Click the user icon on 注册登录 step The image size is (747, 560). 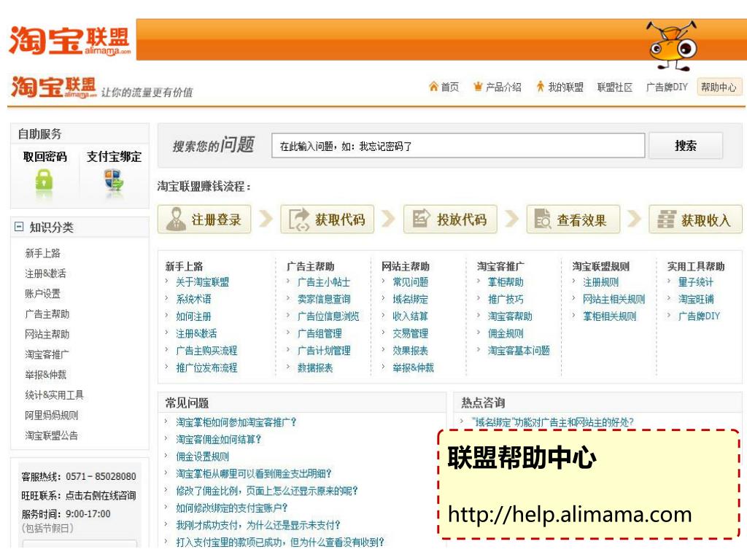click(176, 219)
